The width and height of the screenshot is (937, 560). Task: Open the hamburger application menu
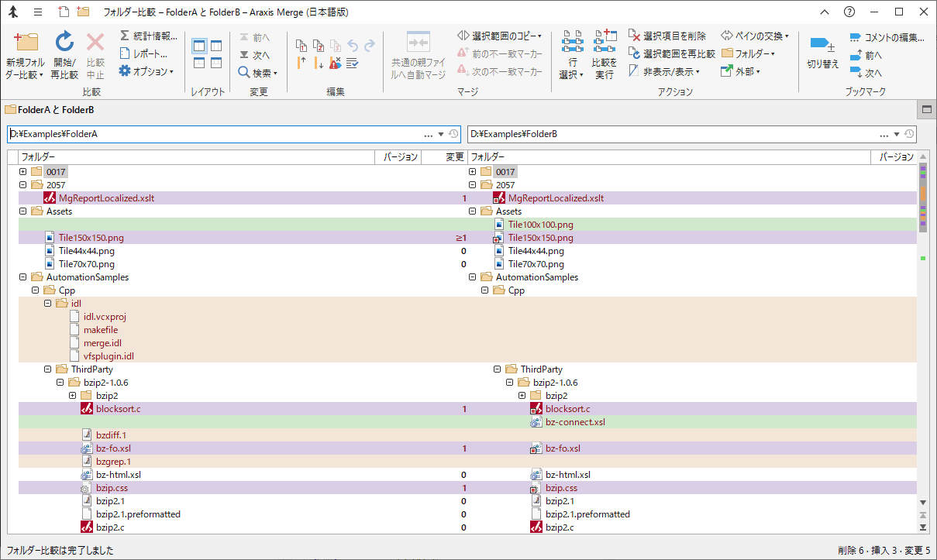click(38, 12)
